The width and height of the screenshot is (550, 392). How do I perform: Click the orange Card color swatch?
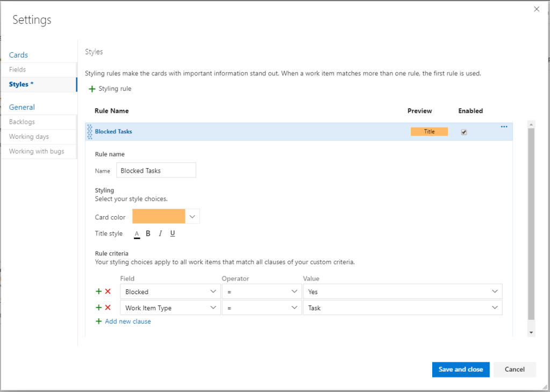click(159, 217)
